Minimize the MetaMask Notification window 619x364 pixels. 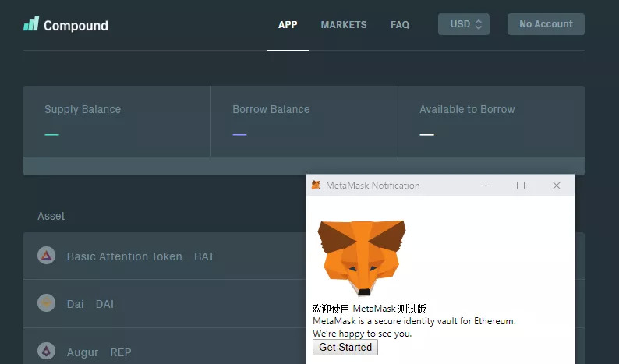coord(485,186)
